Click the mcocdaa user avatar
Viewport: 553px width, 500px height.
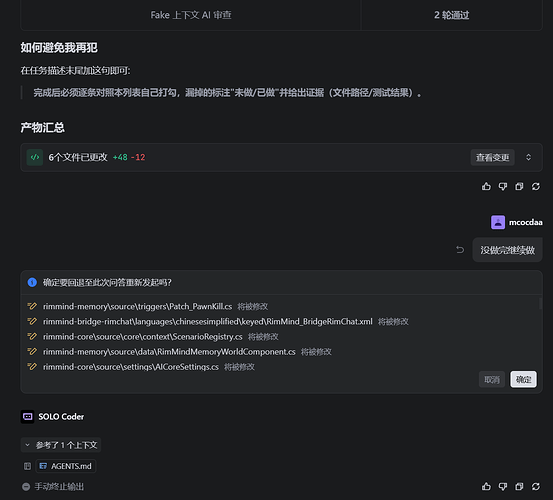[498, 222]
